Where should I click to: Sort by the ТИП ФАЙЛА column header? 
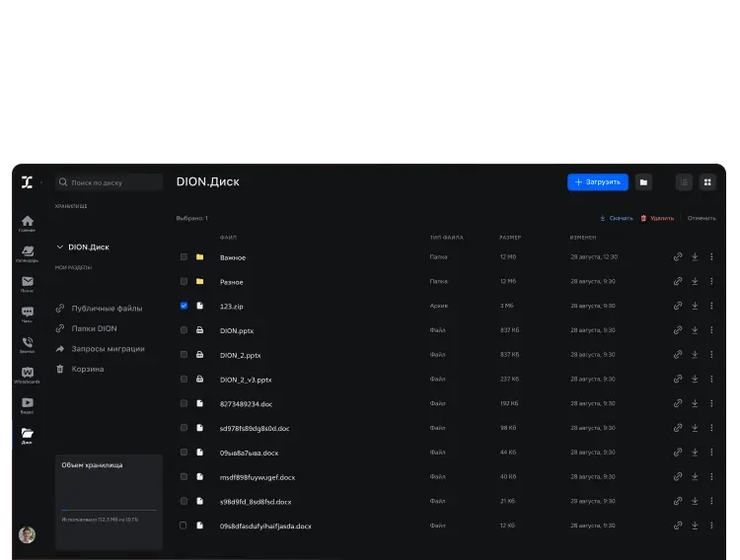tap(446, 238)
